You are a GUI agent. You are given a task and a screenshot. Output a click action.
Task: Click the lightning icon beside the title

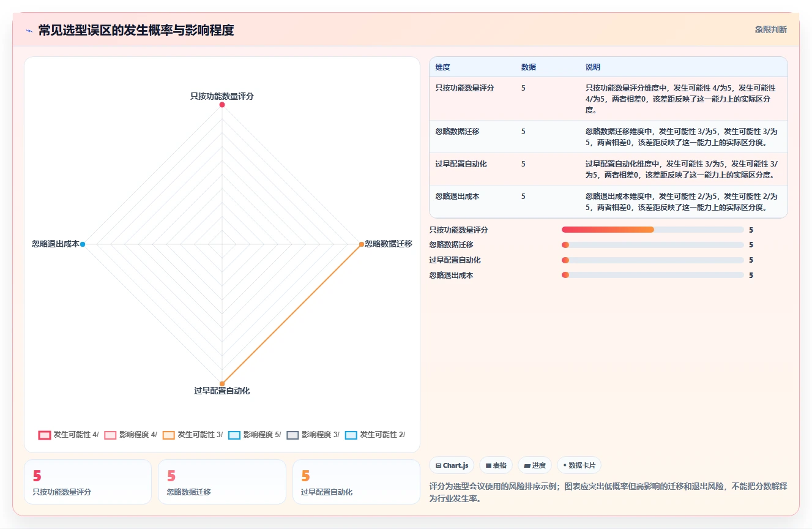tap(29, 31)
